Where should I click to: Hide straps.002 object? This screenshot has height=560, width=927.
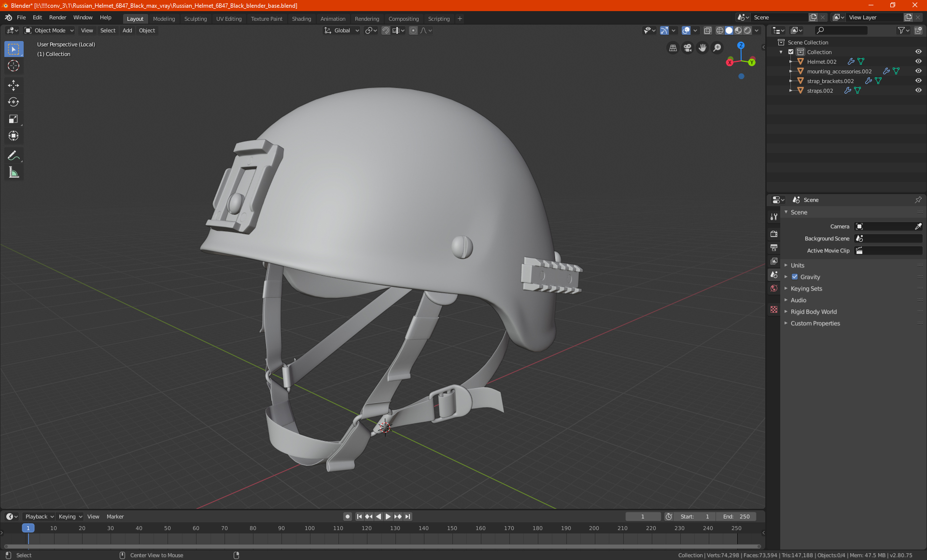[x=918, y=90]
